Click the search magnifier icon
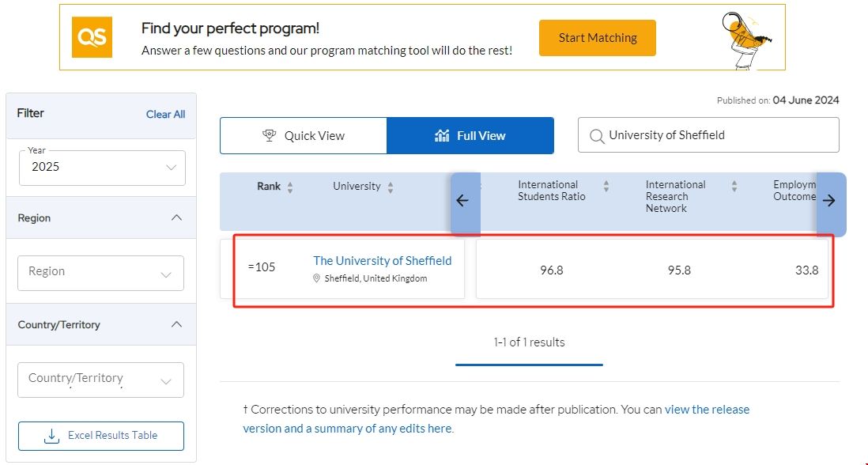 point(596,136)
